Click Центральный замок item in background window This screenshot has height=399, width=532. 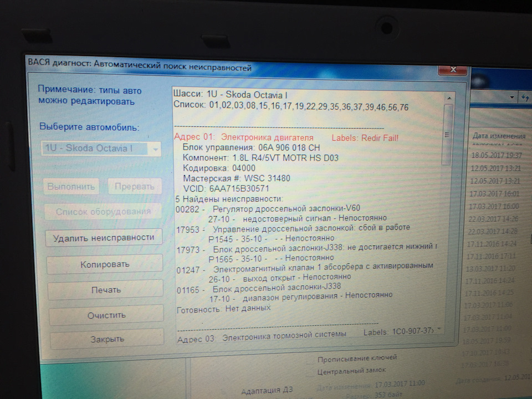coord(351,371)
